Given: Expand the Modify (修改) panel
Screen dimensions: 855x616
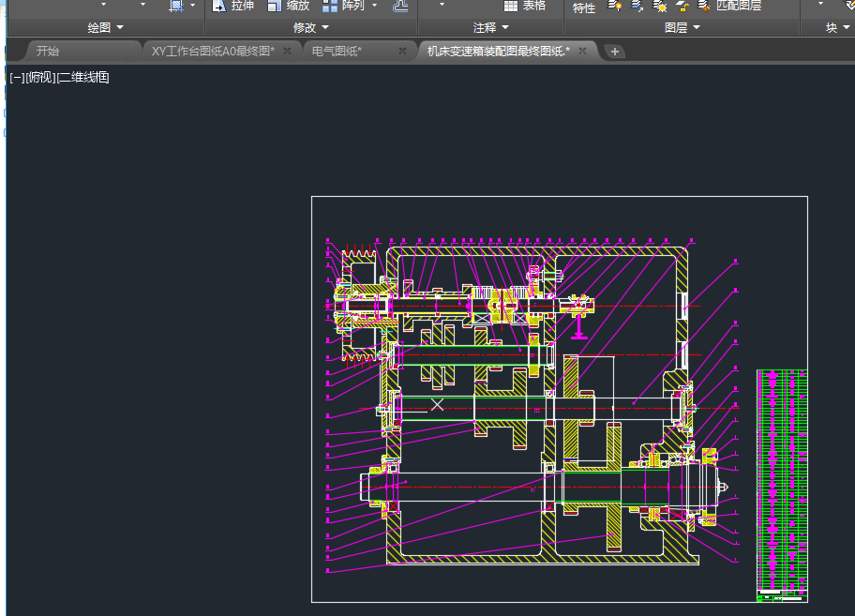Looking at the screenshot, I should click(x=311, y=28).
